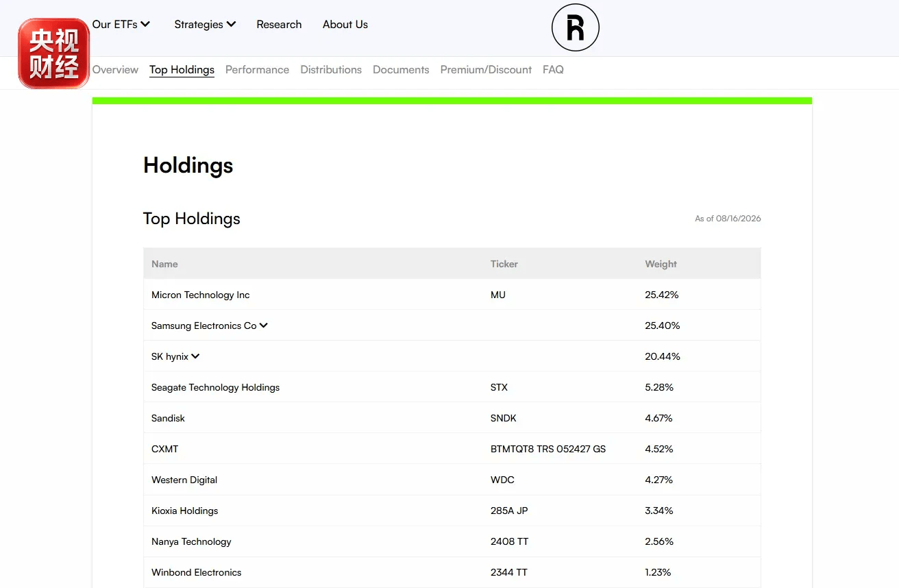Viewport: 899px width, 588px height.
Task: Click the circular R logo icon
Action: coord(576,27)
